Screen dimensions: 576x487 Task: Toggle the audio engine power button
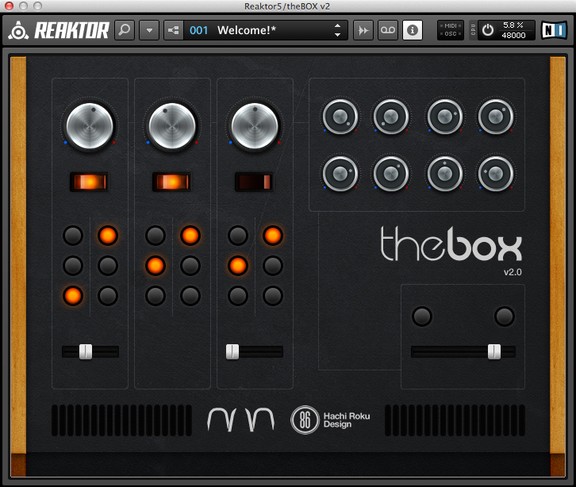[x=487, y=30]
